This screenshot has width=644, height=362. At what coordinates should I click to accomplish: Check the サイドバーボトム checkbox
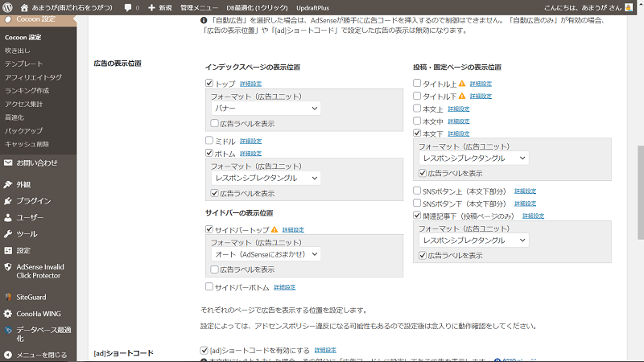pyautogui.click(x=209, y=286)
